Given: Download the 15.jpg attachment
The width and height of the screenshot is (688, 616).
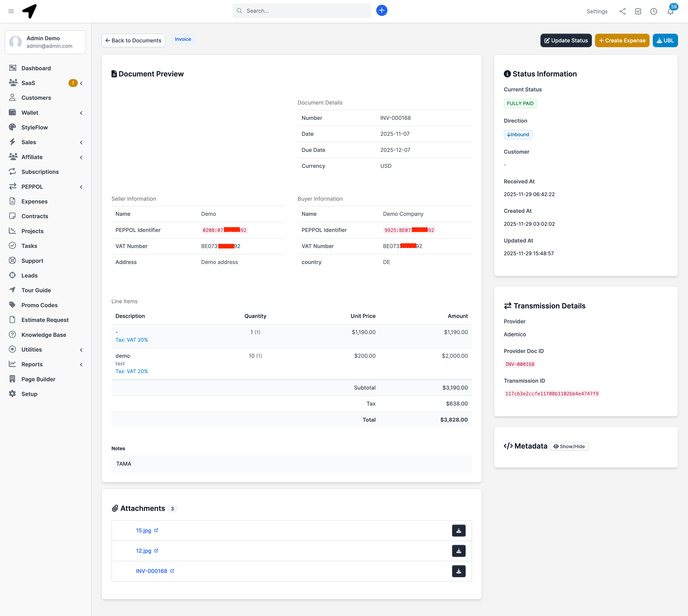Looking at the screenshot, I should (x=458, y=530).
